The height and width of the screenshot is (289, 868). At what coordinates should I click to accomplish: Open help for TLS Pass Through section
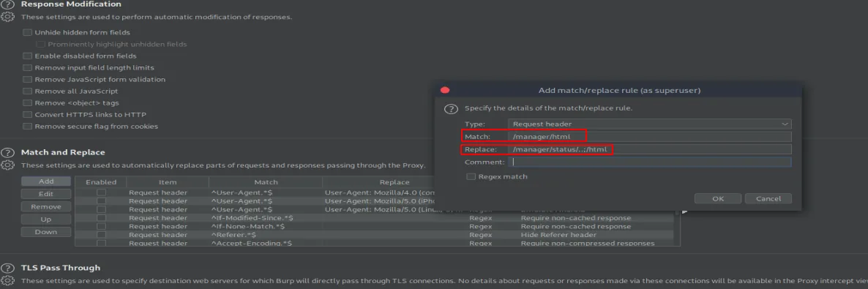coord(7,268)
